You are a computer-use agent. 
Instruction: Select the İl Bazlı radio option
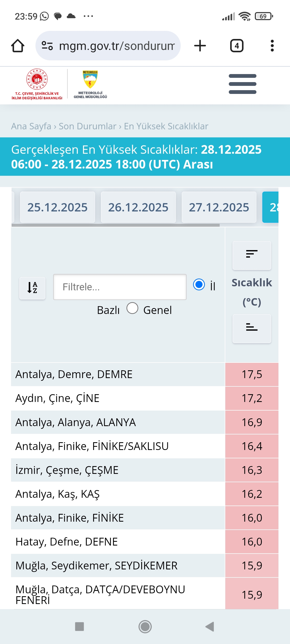point(199,285)
